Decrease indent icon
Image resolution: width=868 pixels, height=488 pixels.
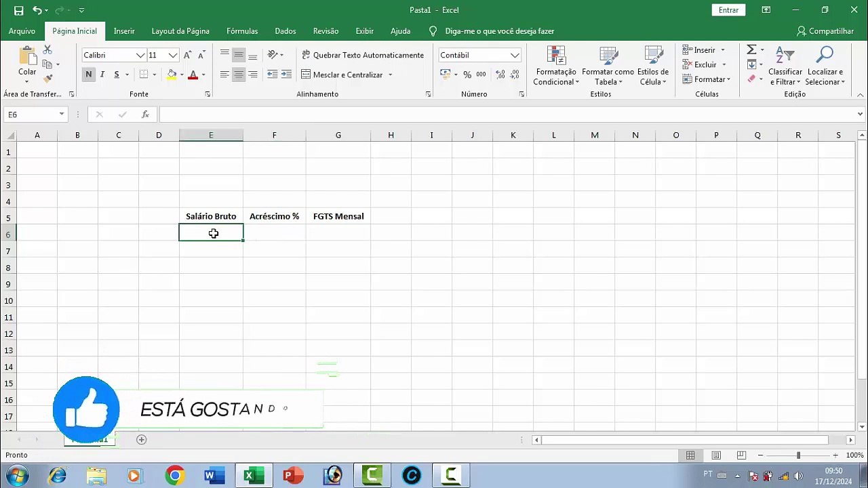272,75
